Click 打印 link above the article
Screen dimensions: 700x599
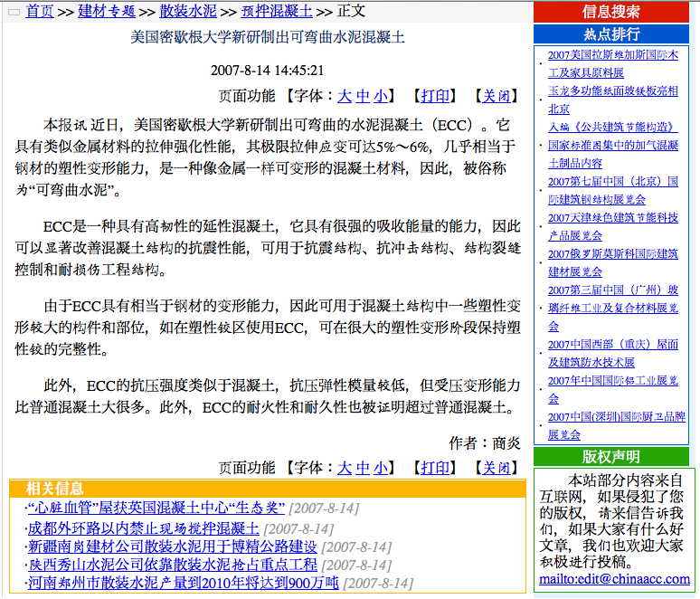[x=435, y=96]
